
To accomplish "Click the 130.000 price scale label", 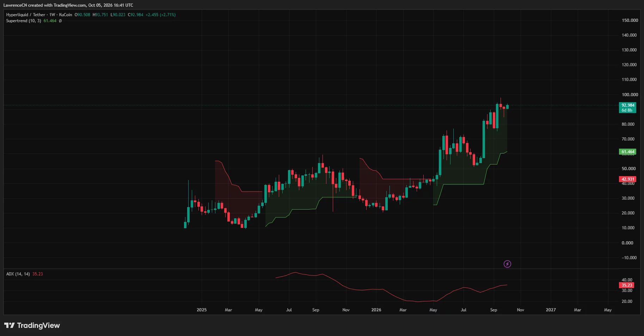I will (x=629, y=50).
